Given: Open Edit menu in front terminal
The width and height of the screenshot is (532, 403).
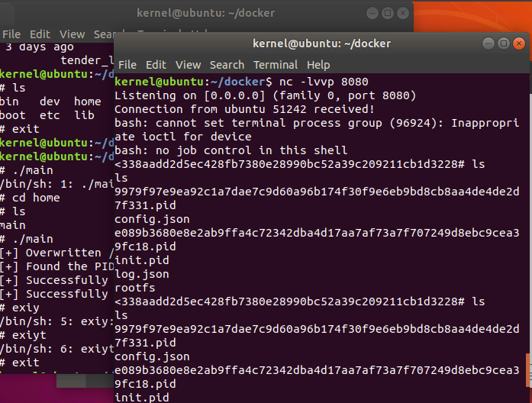Looking at the screenshot, I should pos(156,65).
